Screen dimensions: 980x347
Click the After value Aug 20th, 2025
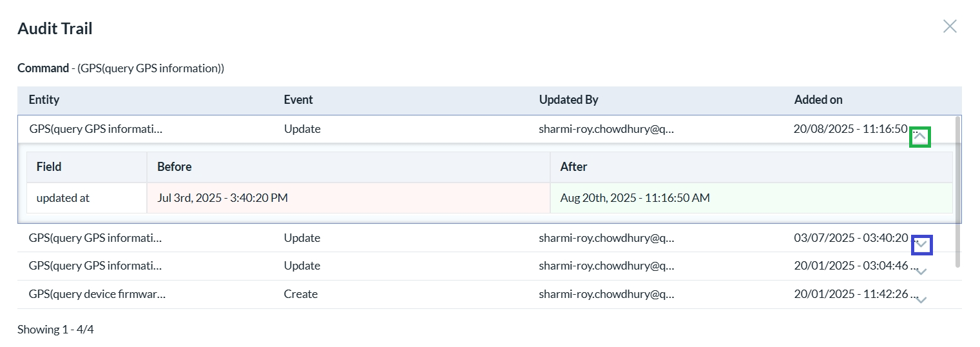pyautogui.click(x=635, y=198)
